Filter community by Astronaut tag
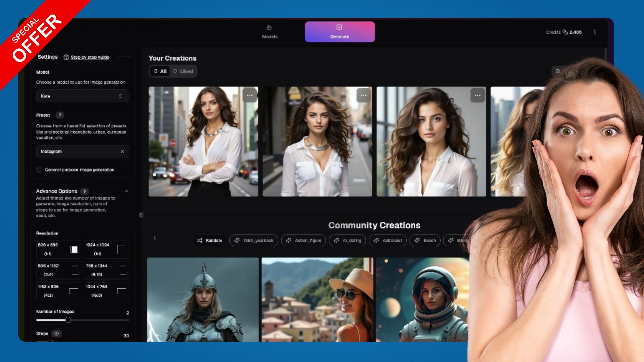The image size is (644, 362). pos(388,241)
